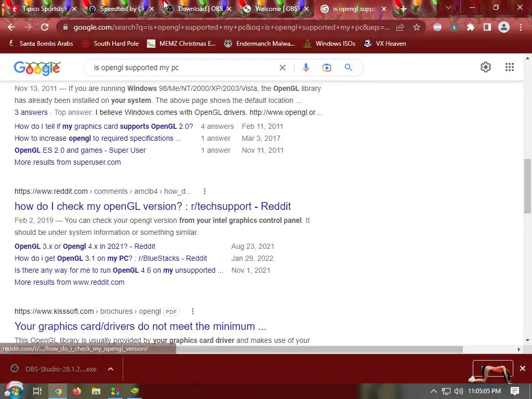Open Windows Start button
532x399 pixels.
pyautogui.click(x=14, y=391)
